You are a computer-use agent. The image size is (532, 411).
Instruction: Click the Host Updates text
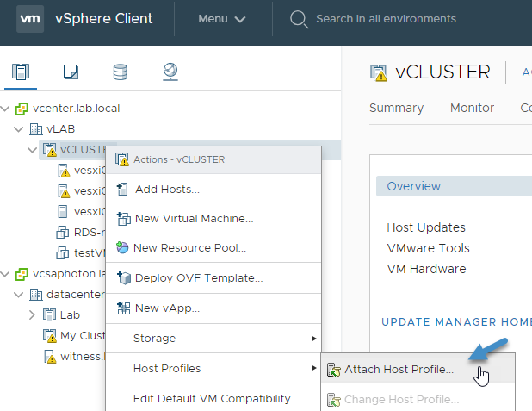coord(426,227)
